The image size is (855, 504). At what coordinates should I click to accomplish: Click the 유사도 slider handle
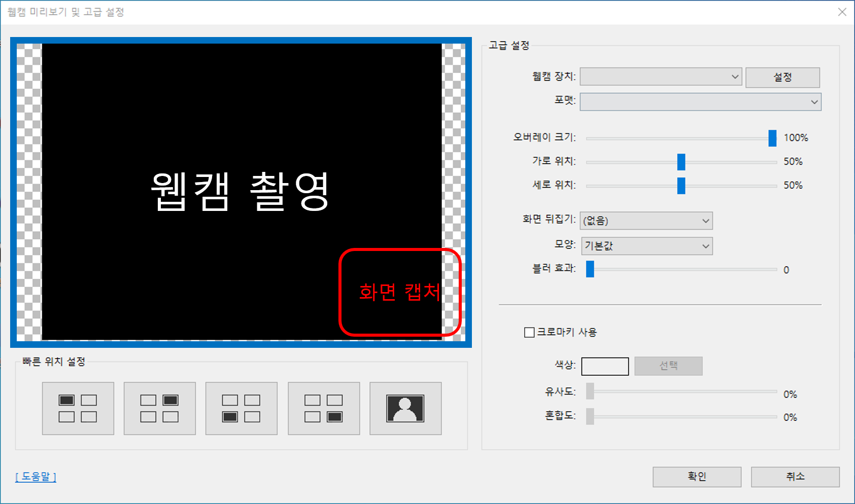click(x=590, y=391)
